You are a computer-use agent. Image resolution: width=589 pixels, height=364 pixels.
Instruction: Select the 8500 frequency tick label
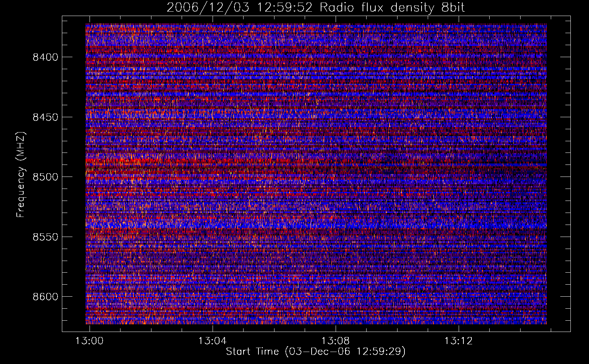[x=45, y=177]
